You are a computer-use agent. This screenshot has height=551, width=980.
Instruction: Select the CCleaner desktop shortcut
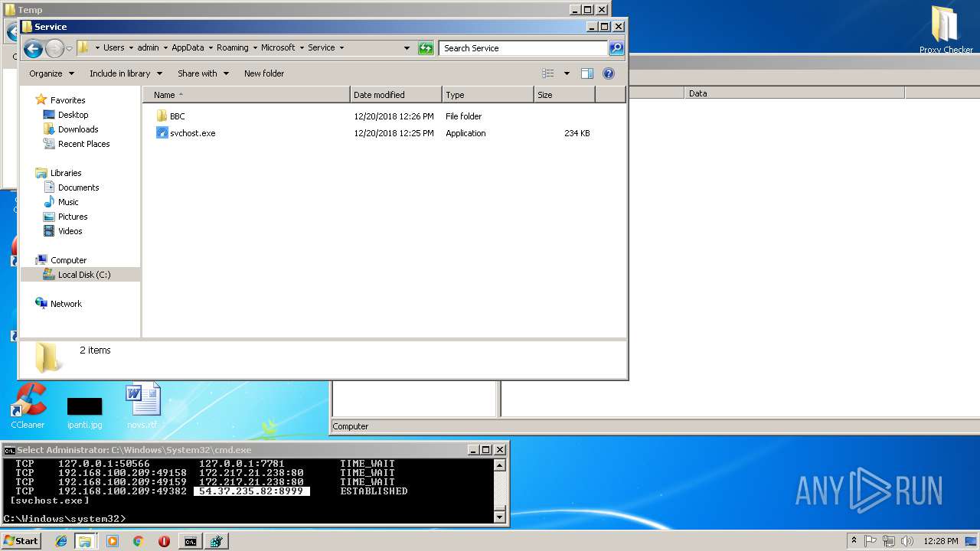pyautogui.click(x=28, y=406)
